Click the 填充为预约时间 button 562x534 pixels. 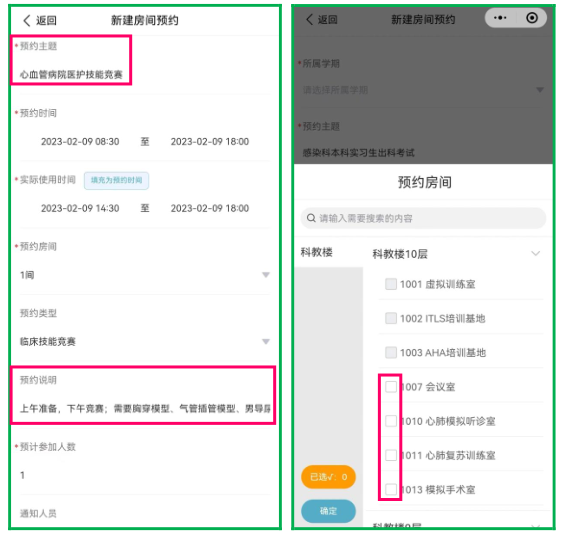point(116,180)
